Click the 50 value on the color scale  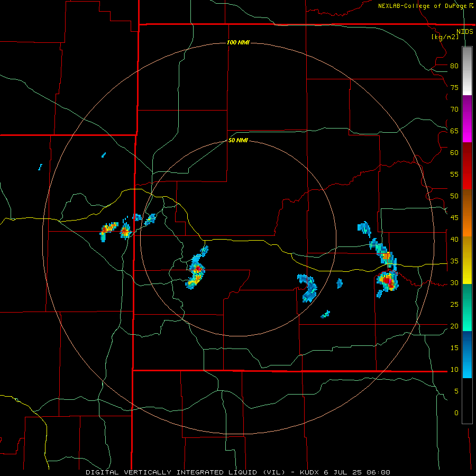[x=454, y=196]
